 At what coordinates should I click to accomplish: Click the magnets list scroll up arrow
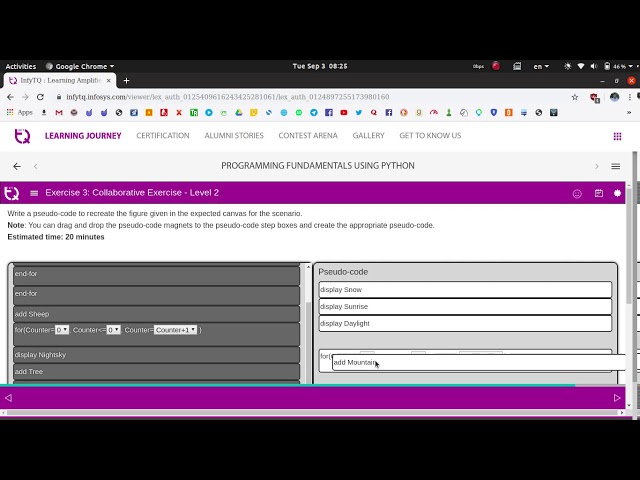coord(308,267)
